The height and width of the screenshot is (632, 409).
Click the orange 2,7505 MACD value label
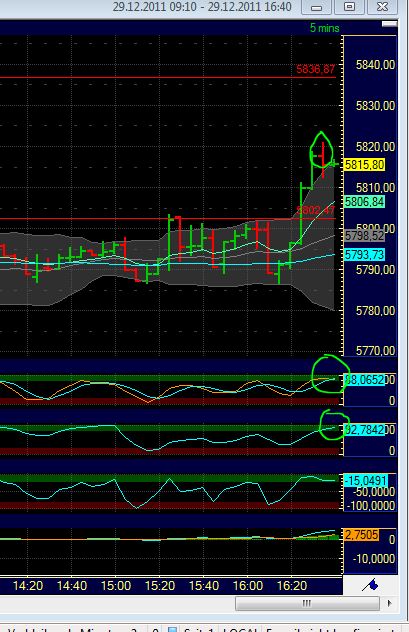(361, 535)
